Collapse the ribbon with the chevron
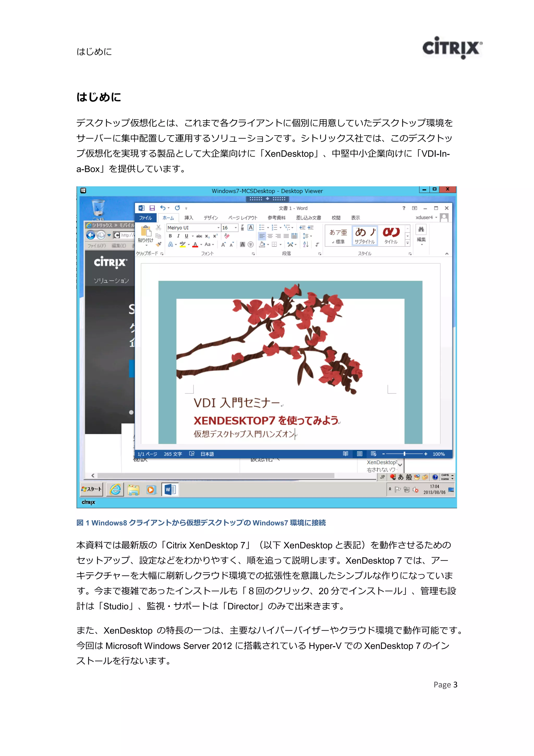The image size is (534, 756). 447,254
